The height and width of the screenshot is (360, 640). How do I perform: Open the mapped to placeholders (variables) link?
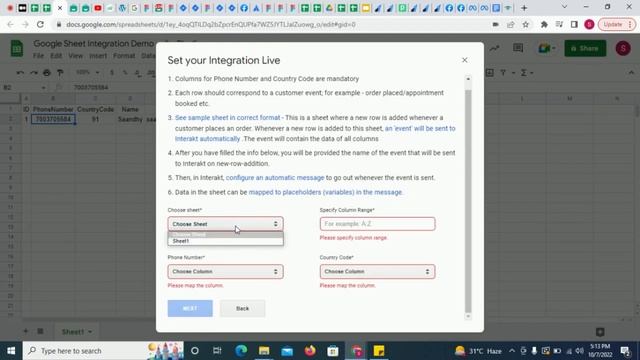click(325, 192)
